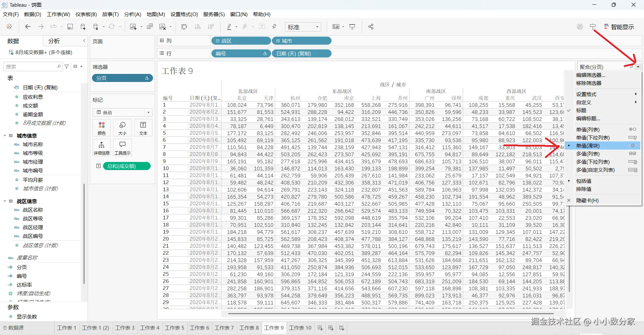Click the new dashboard icon in bottom bar

pyautogui.click(x=331, y=328)
